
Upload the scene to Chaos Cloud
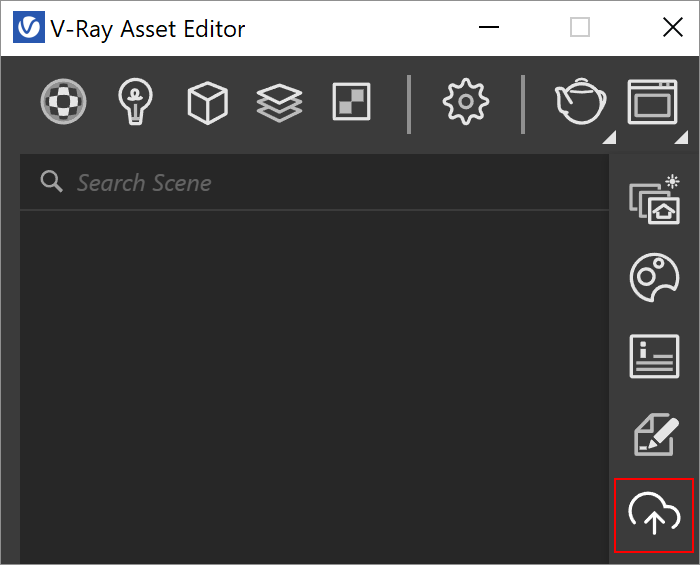click(654, 515)
